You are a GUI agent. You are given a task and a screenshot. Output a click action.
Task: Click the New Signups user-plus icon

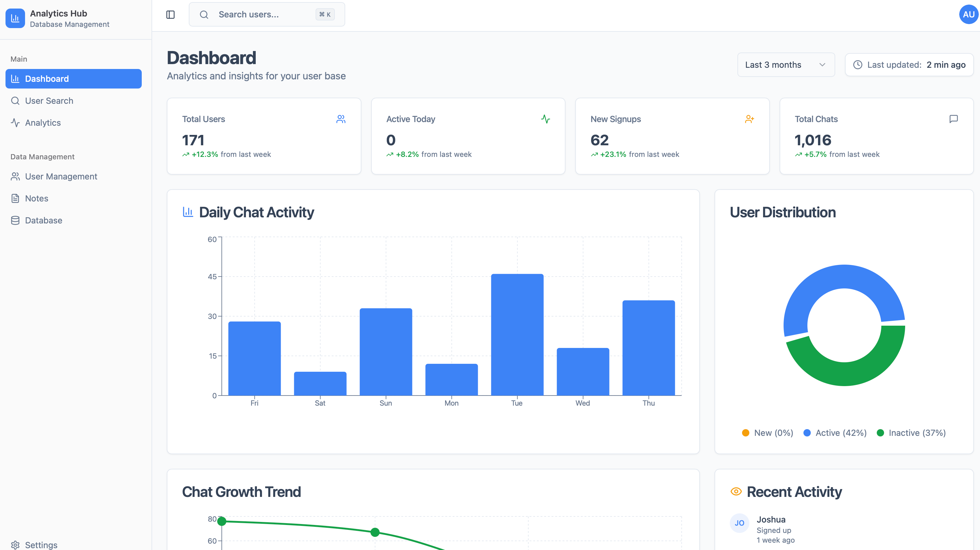[749, 119]
